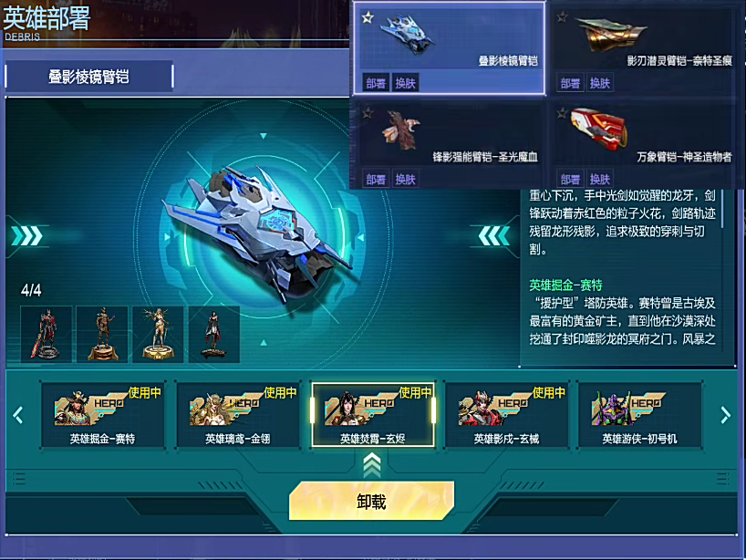
Task: Toggle favorite star on 万象臂铠-神圣造物者 card
Action: click(563, 113)
